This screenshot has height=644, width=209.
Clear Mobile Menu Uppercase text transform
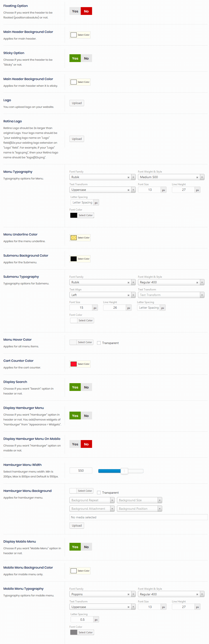pos(128,607)
